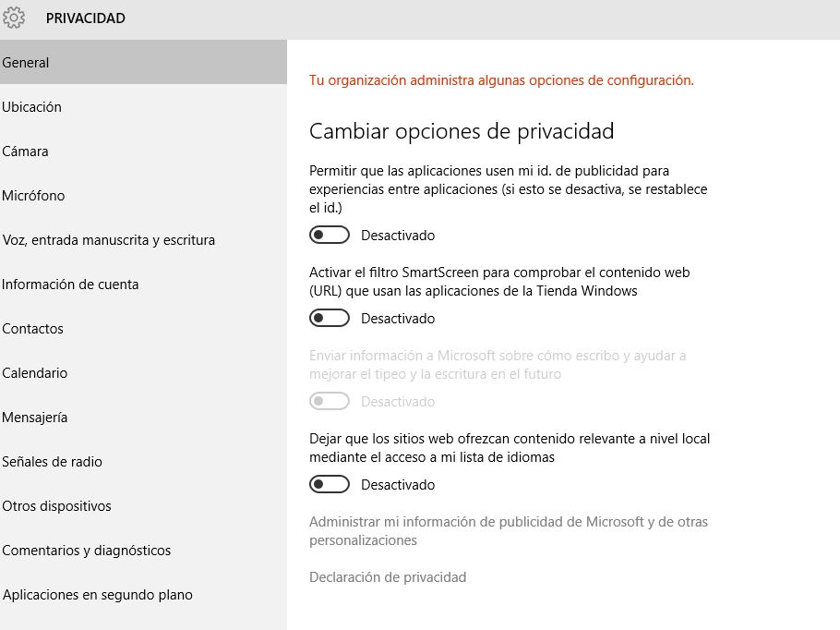Screen dimensions: 840x630
Task: Enable the SmartScreen filter switch
Action: (x=330, y=319)
